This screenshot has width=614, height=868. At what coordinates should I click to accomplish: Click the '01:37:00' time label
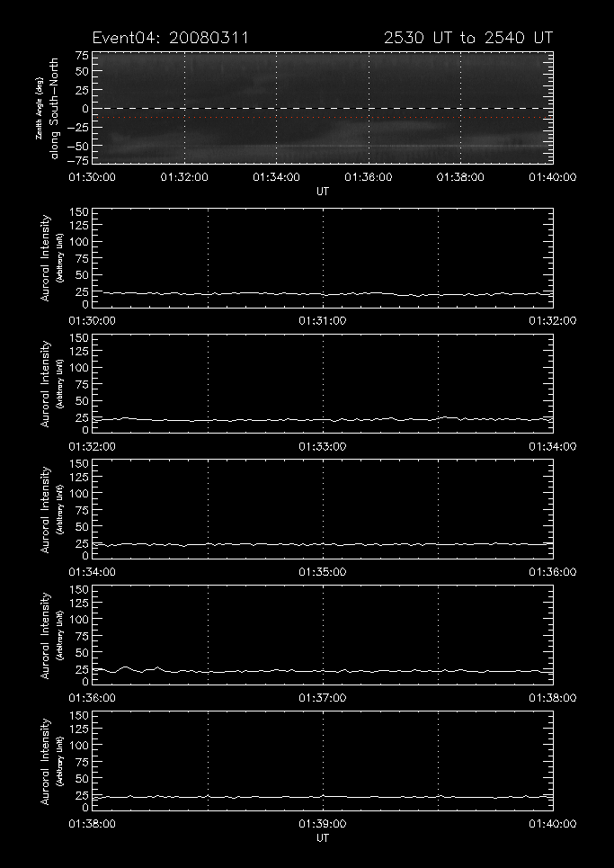323,698
